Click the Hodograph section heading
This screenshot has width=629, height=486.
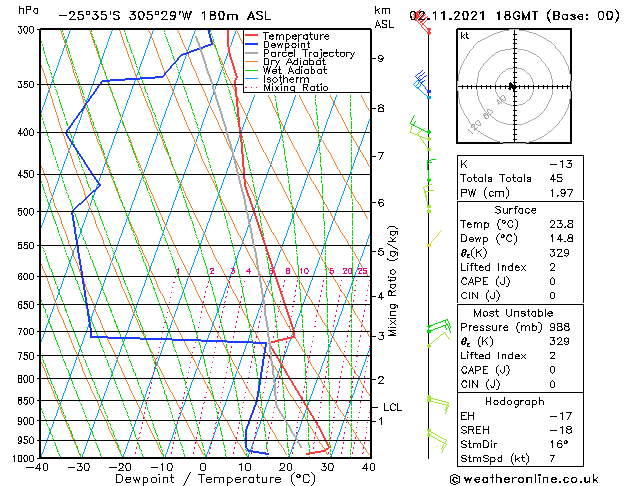(514, 401)
